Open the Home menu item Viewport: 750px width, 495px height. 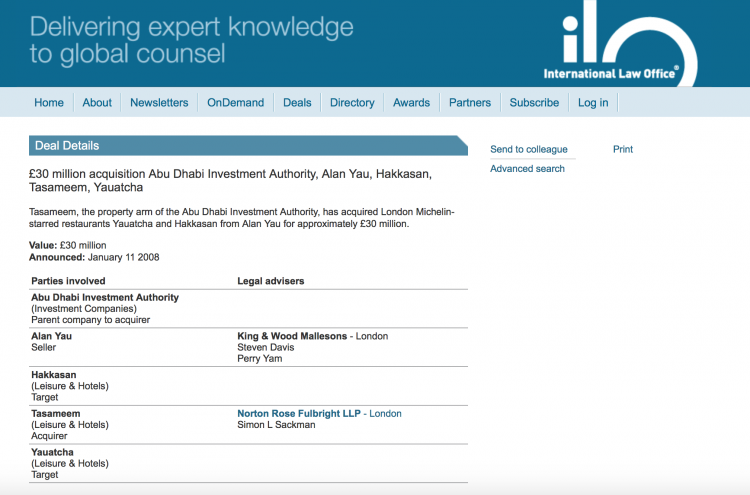coord(49,102)
